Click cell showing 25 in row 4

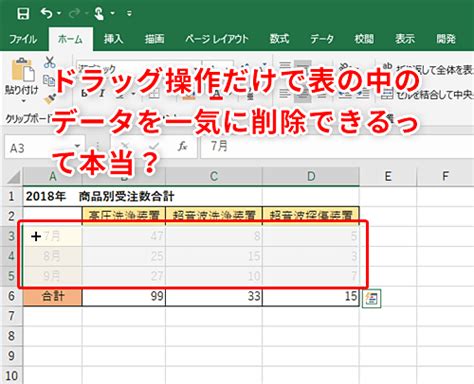(124, 256)
